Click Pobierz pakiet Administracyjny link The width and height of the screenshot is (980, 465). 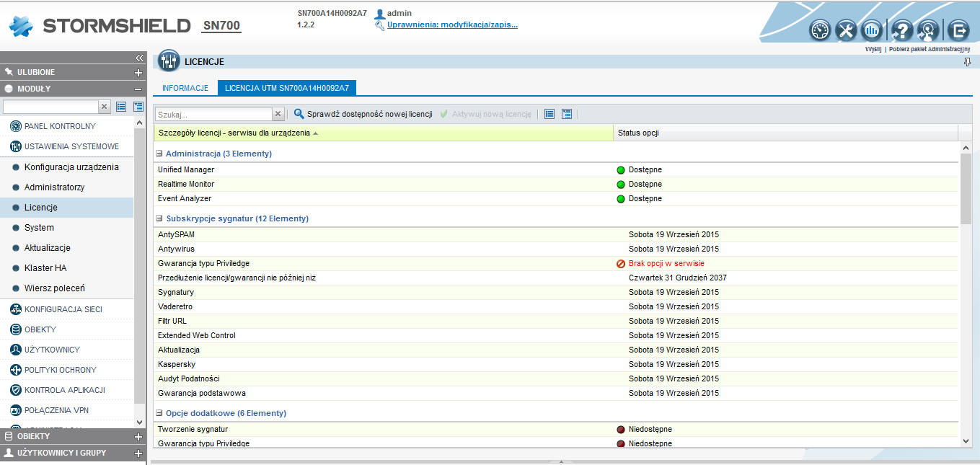pos(930,49)
